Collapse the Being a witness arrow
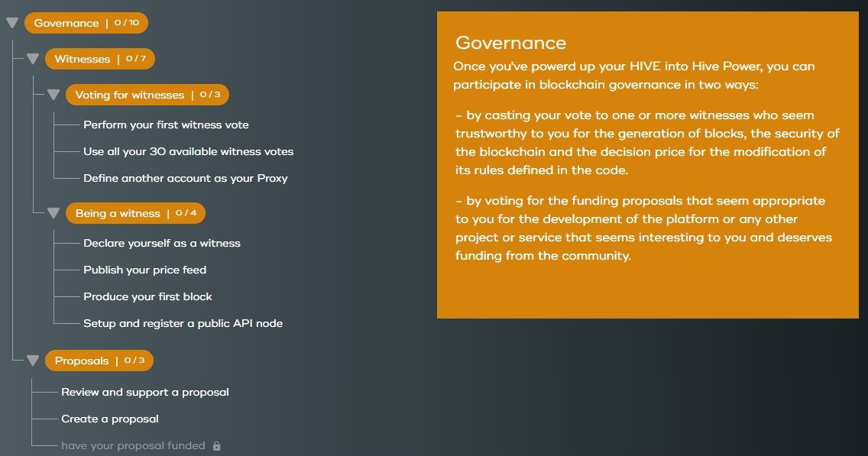Image resolution: width=868 pixels, height=456 pixels. (x=53, y=213)
